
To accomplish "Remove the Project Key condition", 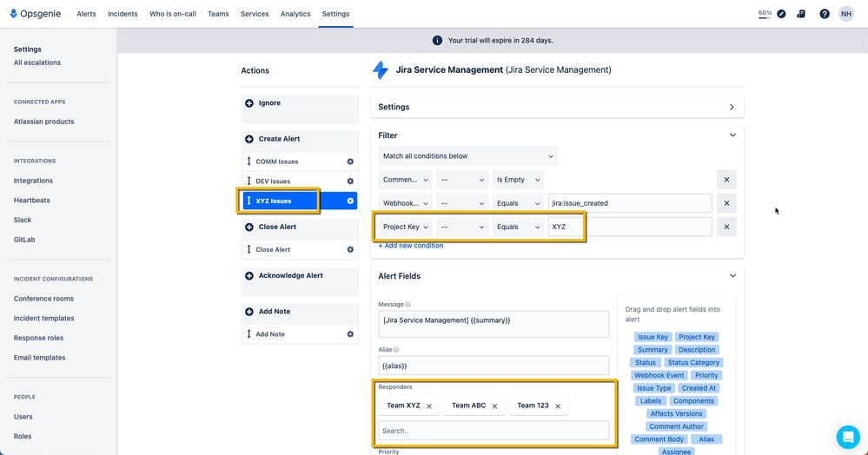I will [726, 227].
